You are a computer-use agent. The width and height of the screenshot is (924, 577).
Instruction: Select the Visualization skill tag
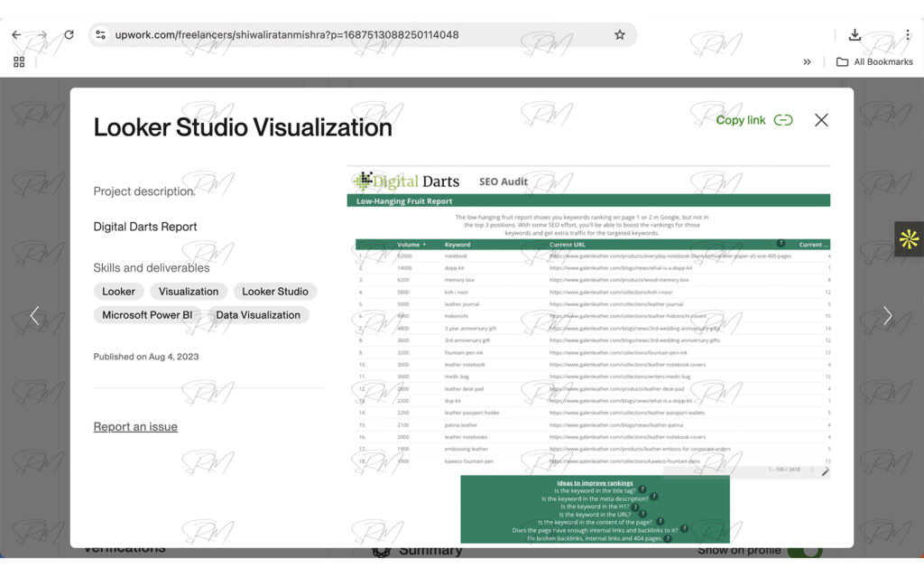point(189,292)
